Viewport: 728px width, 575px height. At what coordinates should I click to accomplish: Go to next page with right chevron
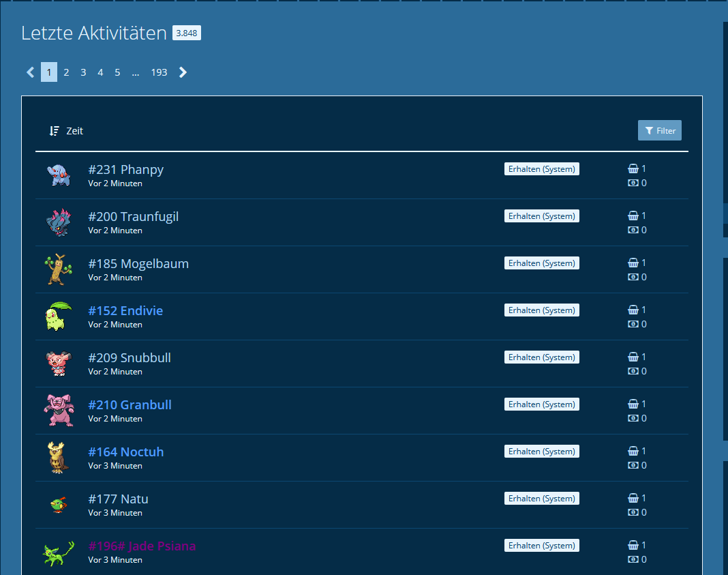[183, 72]
